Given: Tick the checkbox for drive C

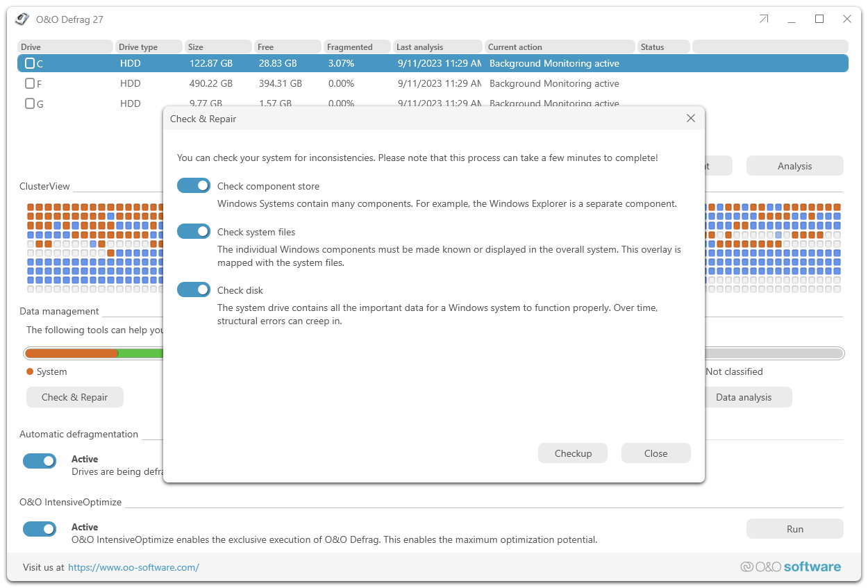Looking at the screenshot, I should 30,63.
